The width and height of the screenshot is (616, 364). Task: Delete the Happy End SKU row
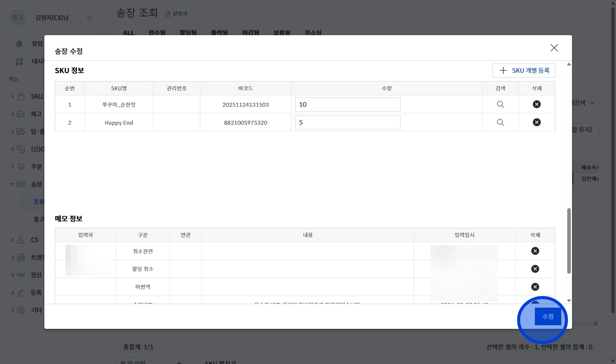point(537,122)
